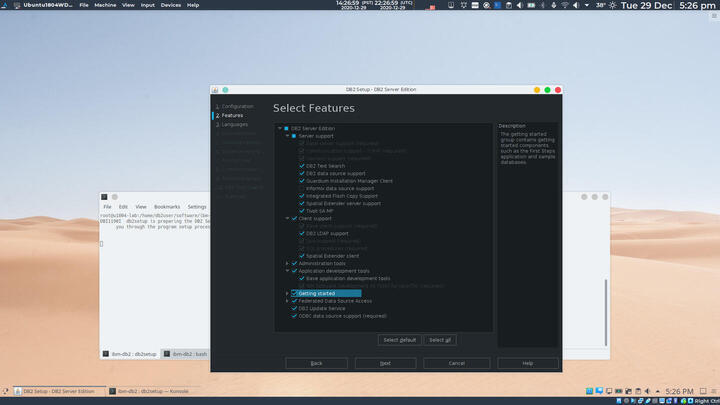Click the weather sun icon in top bar
The image size is (720, 405).
point(613,6)
